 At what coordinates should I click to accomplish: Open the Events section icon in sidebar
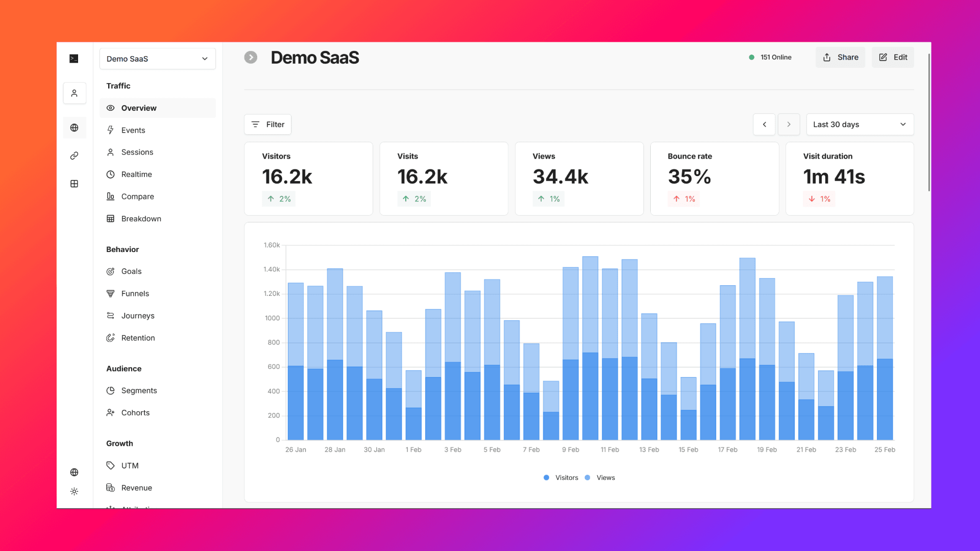(x=110, y=130)
